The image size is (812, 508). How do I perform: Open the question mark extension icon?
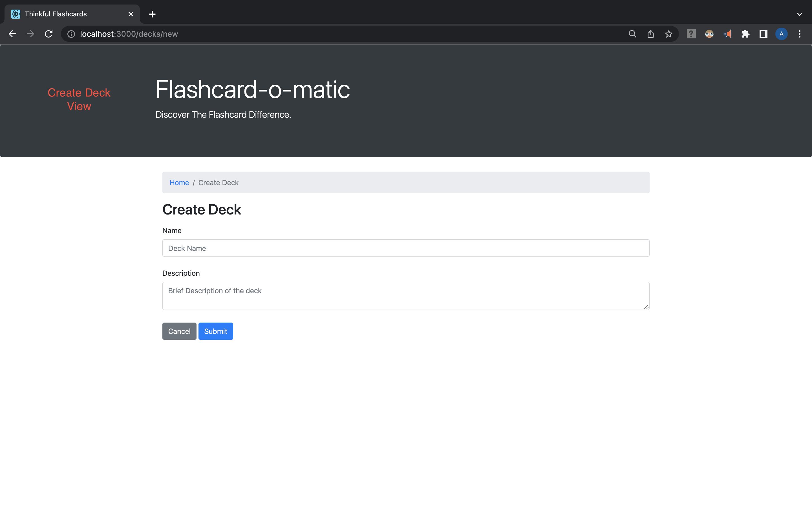point(691,34)
